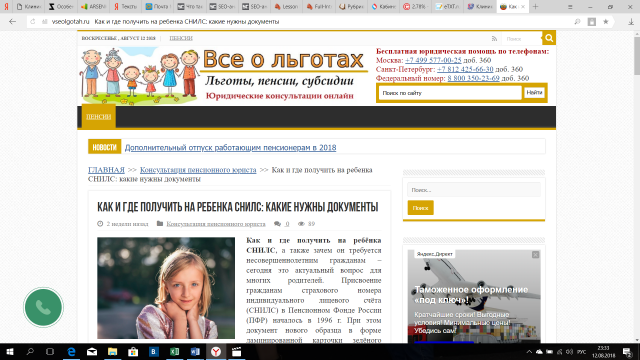Switch to the Lesson browser tab

[287, 7]
